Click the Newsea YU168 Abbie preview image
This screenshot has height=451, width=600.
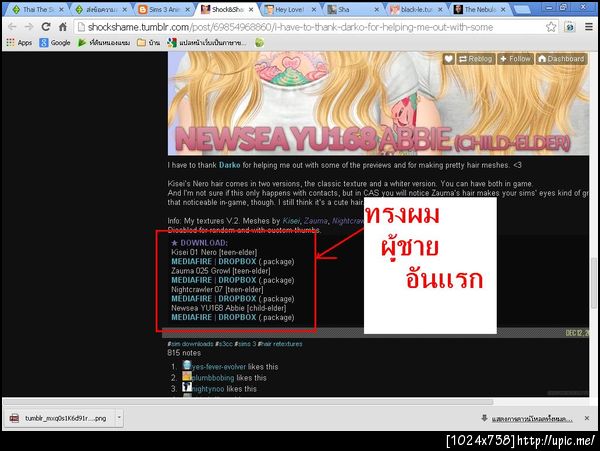point(378,103)
